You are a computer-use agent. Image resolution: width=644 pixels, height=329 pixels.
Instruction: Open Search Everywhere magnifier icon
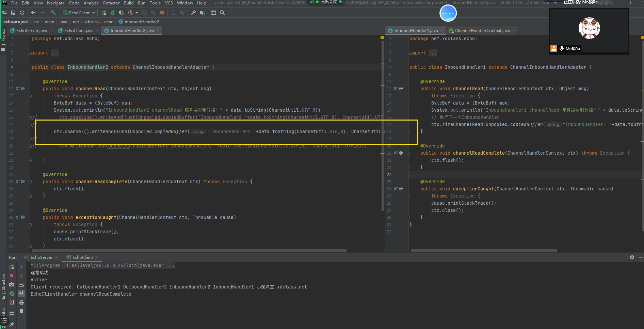click(222, 13)
